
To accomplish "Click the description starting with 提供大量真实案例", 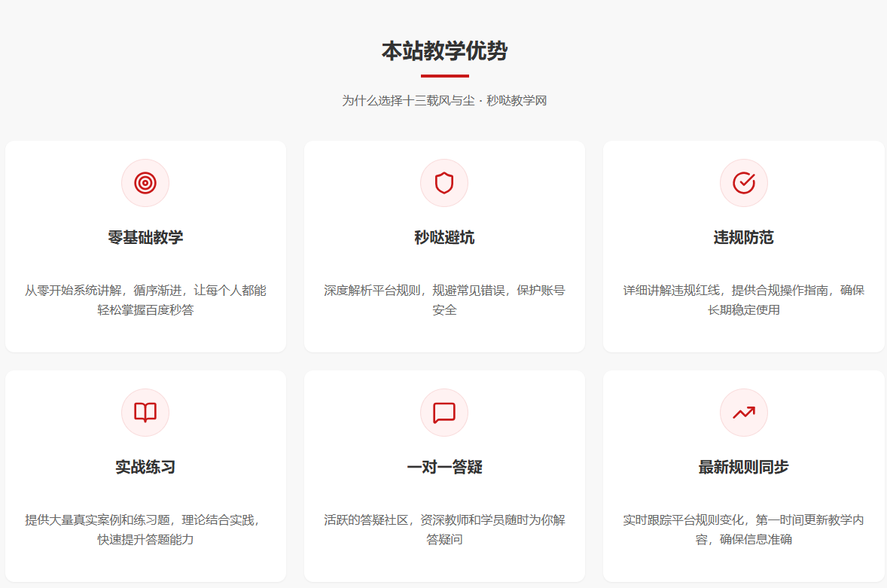I will coord(145,529).
